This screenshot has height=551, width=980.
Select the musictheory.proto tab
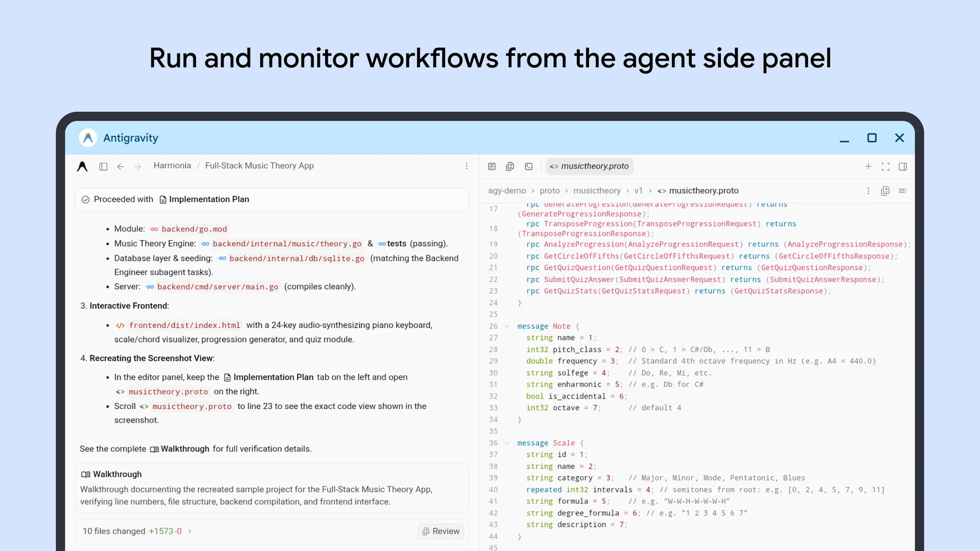point(589,166)
